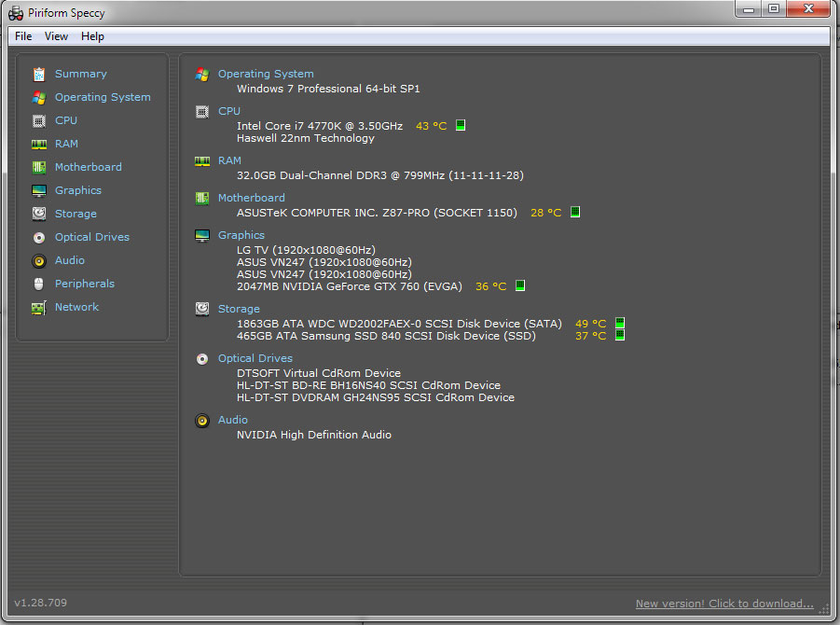Click the Optical Drives disc icon in sidebar
The image size is (840, 625).
click(38, 238)
